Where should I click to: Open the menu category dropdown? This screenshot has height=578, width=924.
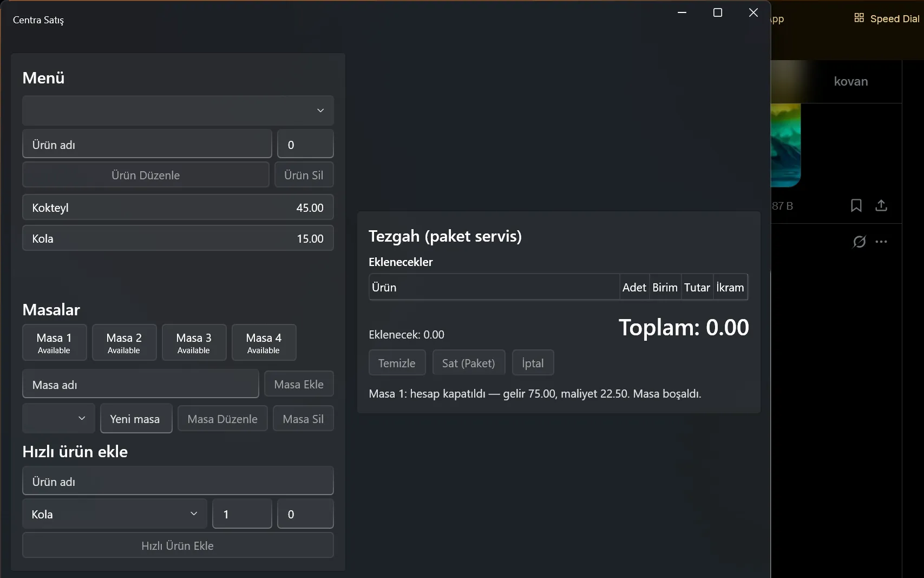point(178,111)
